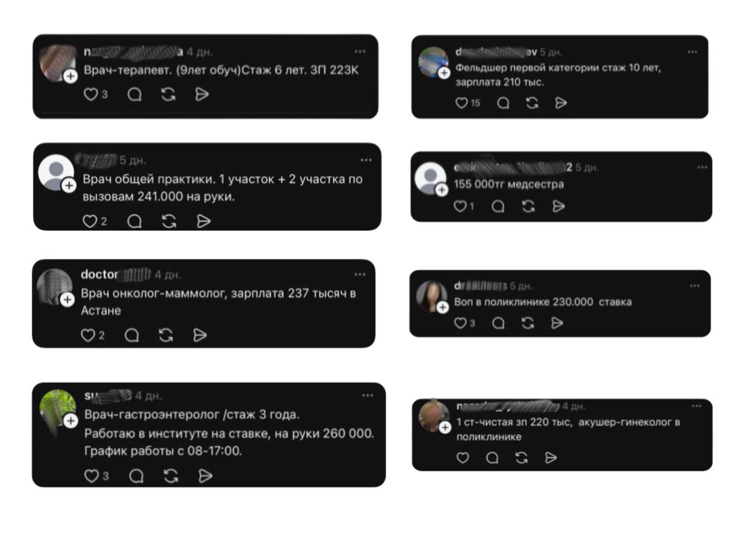Open more options on онколог-маммолог post
The width and height of the screenshot is (747, 560).
pos(360,274)
